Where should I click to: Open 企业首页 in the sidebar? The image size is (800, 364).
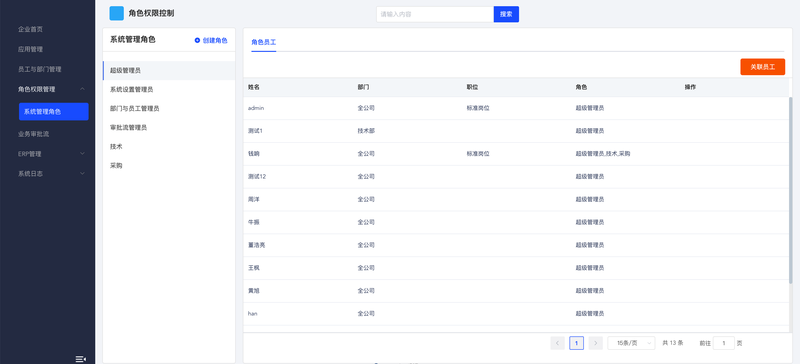[x=31, y=30]
